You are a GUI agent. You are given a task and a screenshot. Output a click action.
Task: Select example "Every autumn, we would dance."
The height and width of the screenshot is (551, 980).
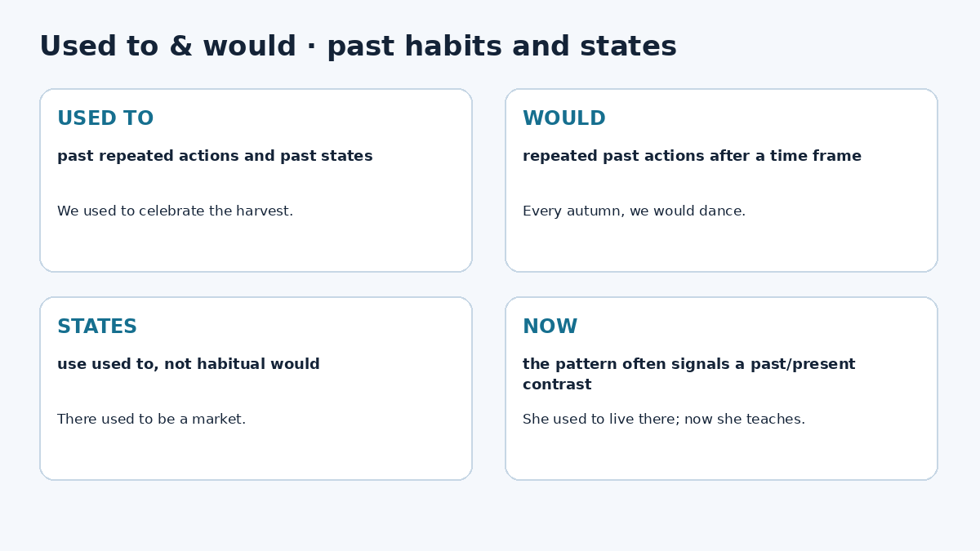pyautogui.click(x=634, y=211)
